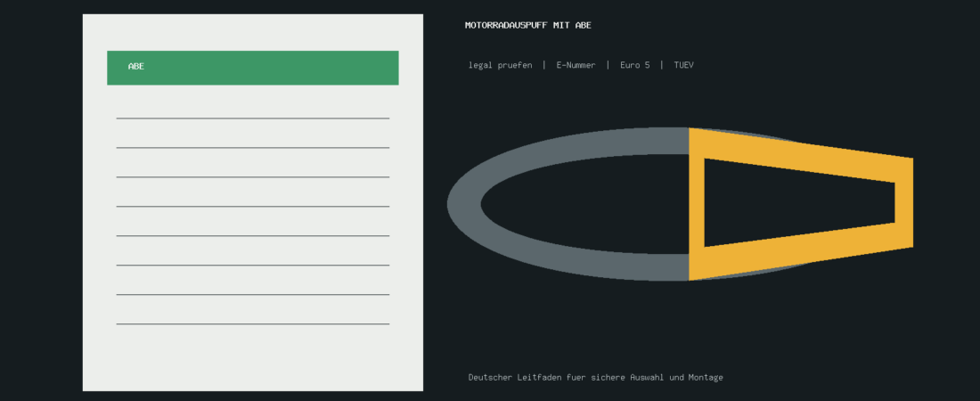Choose the "Euro 5" item

[634, 65]
